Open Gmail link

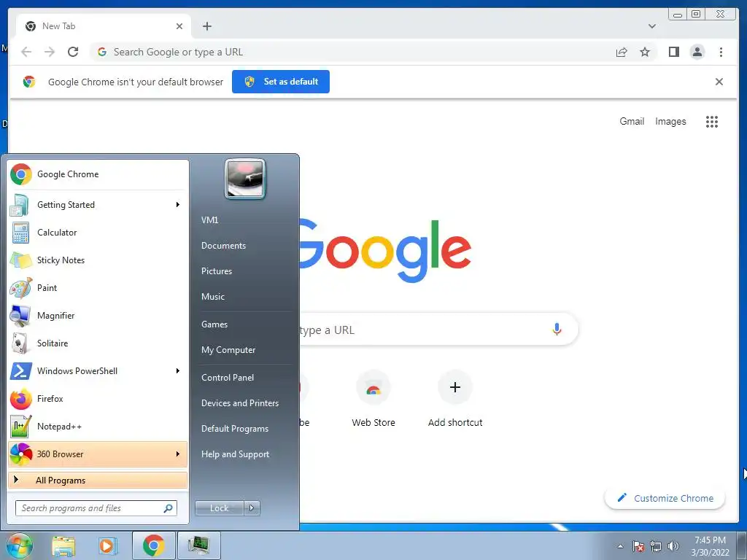coord(632,122)
